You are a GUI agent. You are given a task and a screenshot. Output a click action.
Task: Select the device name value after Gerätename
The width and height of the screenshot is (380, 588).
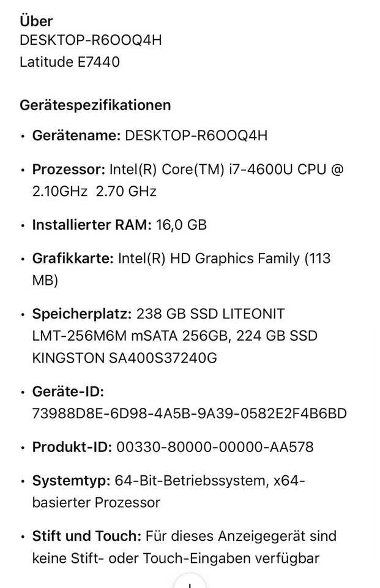pos(196,135)
